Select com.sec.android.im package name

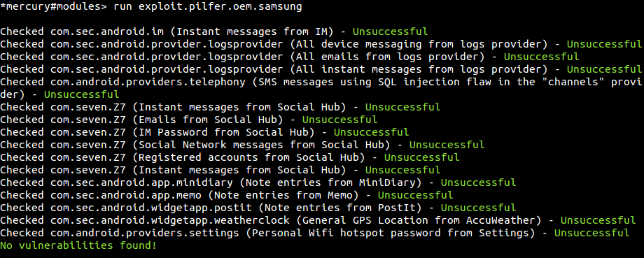[x=107, y=31]
